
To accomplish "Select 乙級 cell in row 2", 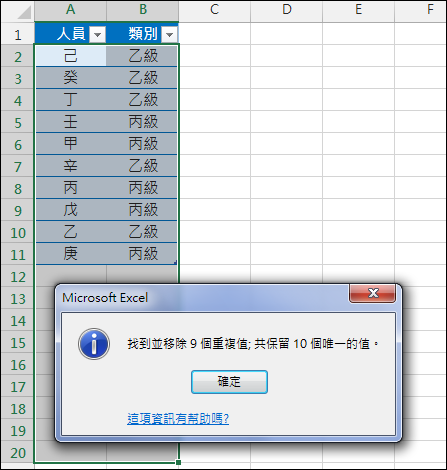I will (142, 56).
